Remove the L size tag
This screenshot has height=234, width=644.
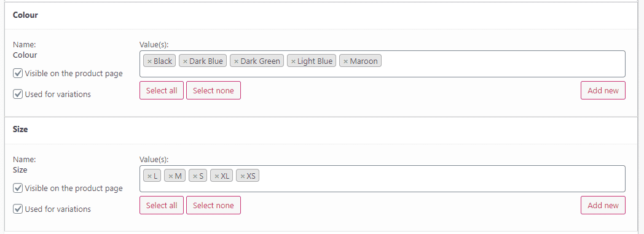(149, 176)
